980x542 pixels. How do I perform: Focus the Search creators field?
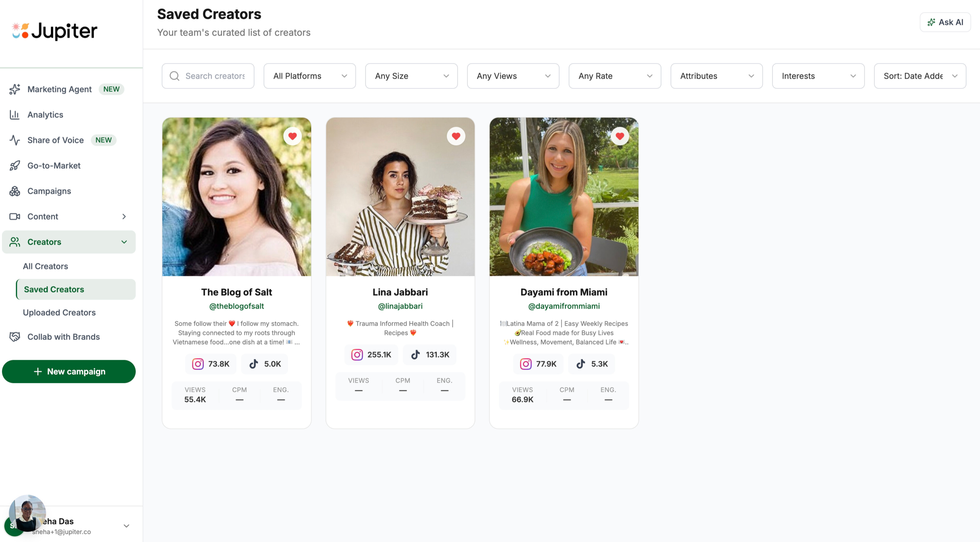pos(215,76)
